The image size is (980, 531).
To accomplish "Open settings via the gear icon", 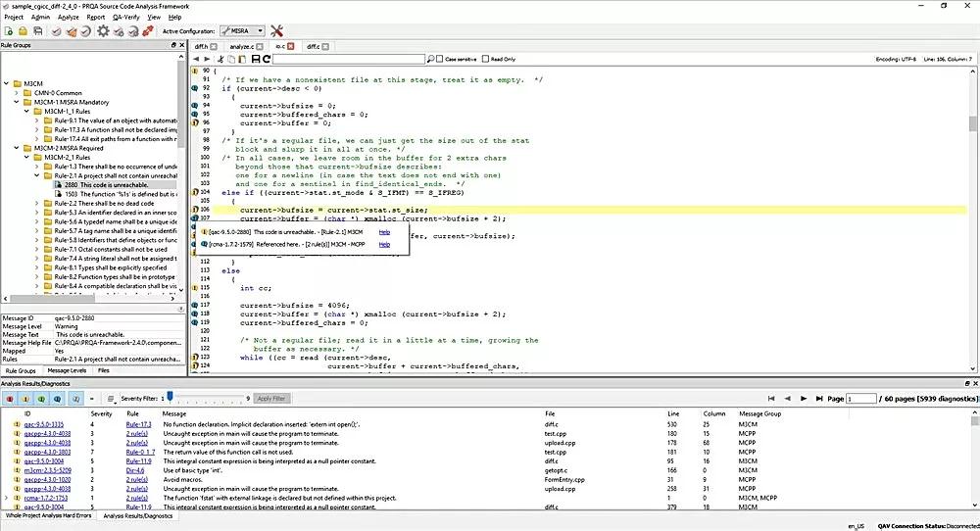I will pyautogui.click(x=103, y=30).
